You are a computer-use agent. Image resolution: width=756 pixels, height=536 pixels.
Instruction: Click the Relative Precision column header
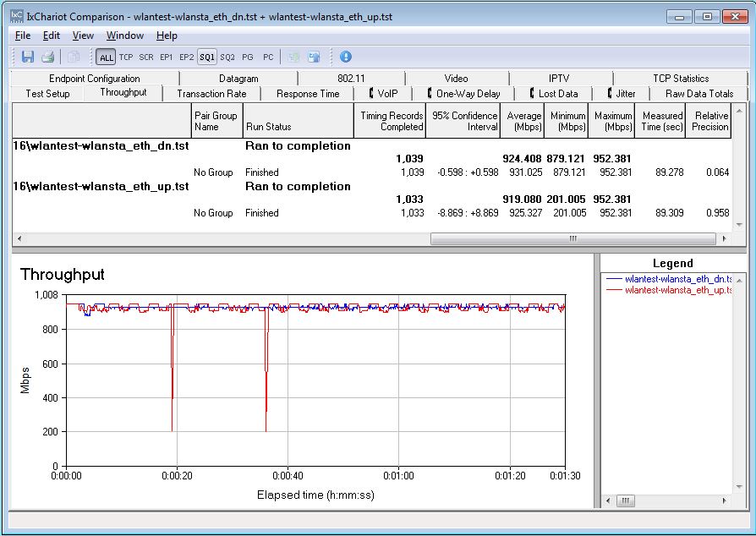pos(709,121)
